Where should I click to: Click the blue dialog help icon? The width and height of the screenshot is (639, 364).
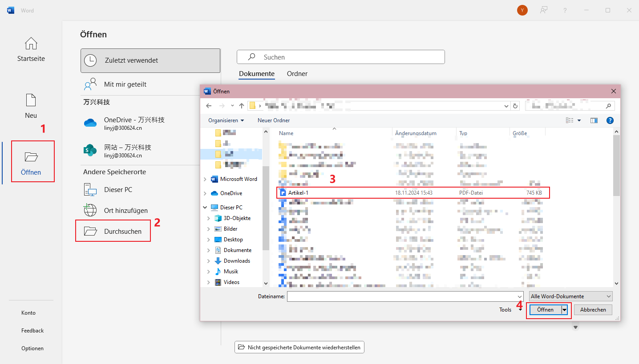[x=610, y=120]
